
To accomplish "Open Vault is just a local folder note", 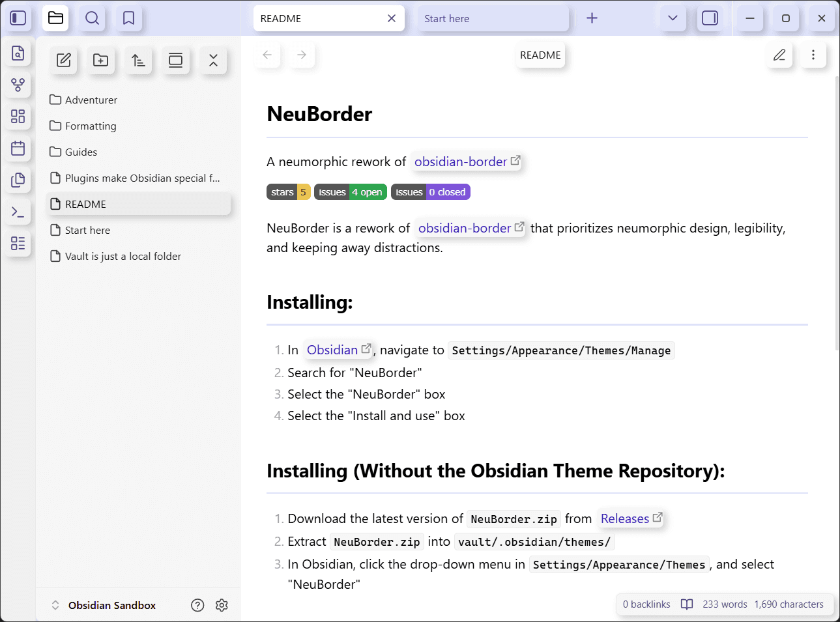I will 139,256.
